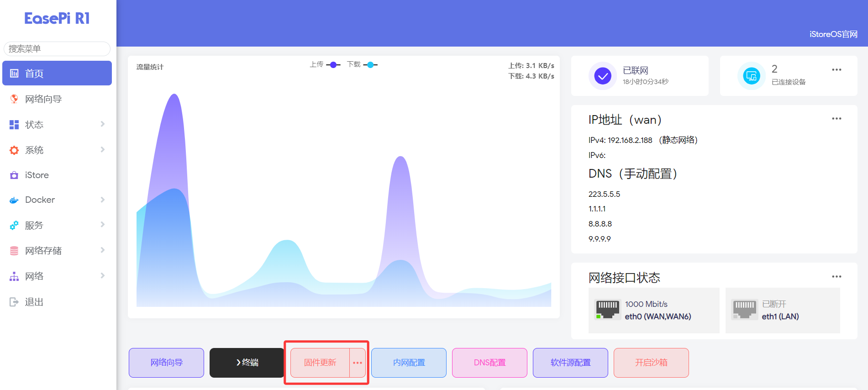This screenshot has width=868, height=390.
Task: Click the 状态 dashboard icon
Action: click(14, 125)
